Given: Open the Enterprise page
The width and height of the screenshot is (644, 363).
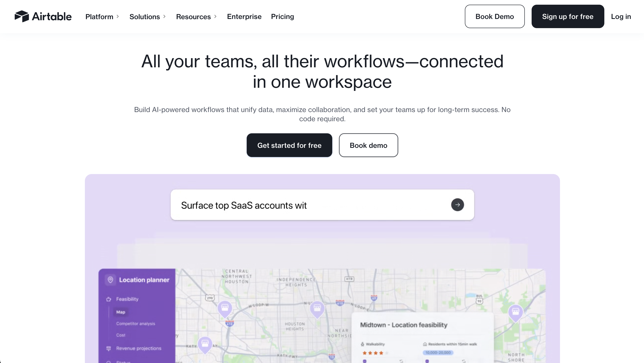Looking at the screenshot, I should pyautogui.click(x=244, y=16).
